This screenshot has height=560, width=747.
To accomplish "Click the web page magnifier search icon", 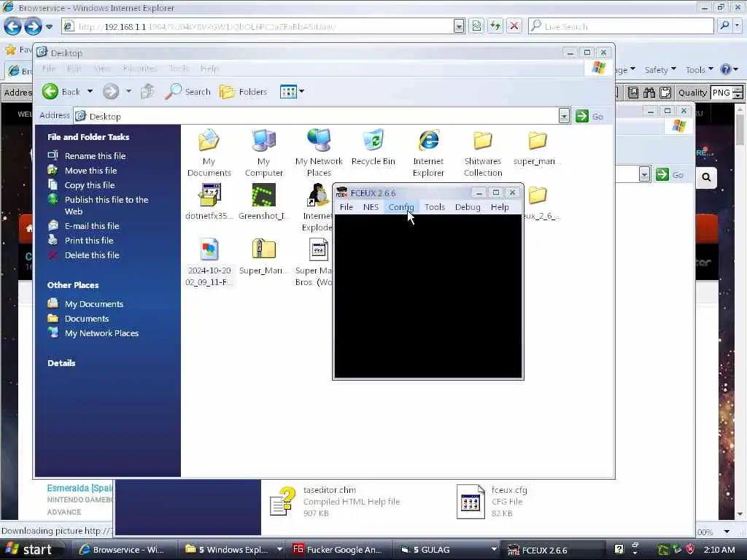I will [706, 177].
